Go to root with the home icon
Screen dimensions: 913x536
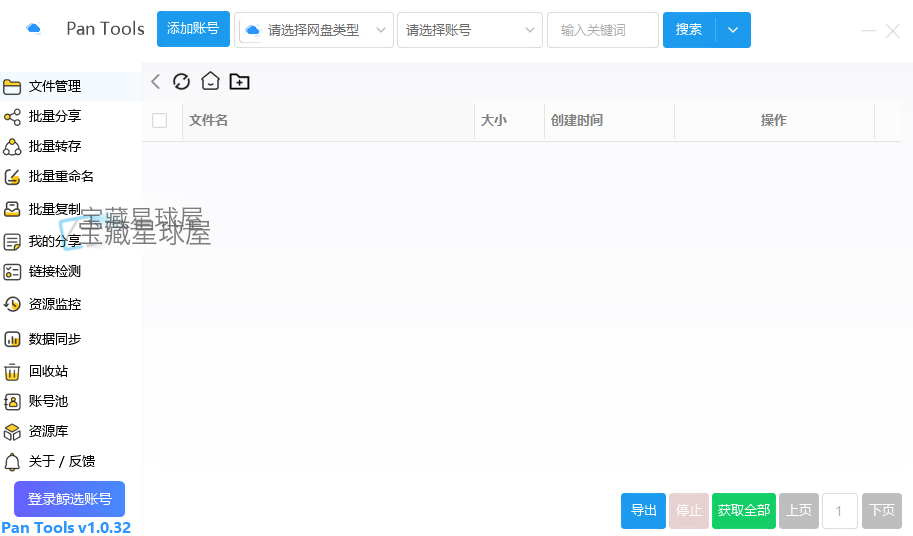tap(210, 81)
